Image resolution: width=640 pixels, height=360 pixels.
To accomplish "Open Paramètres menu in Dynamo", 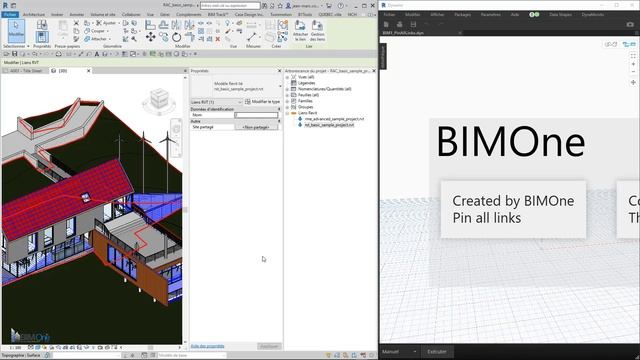I will click(490, 14).
